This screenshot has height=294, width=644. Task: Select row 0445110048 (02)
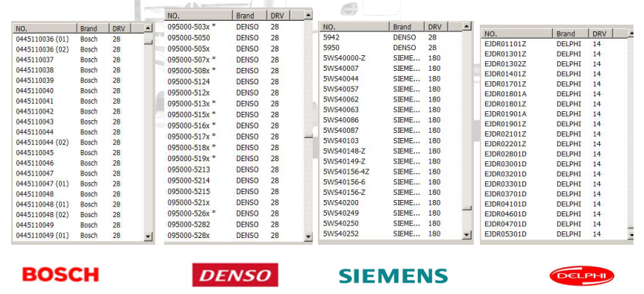click(x=78, y=215)
